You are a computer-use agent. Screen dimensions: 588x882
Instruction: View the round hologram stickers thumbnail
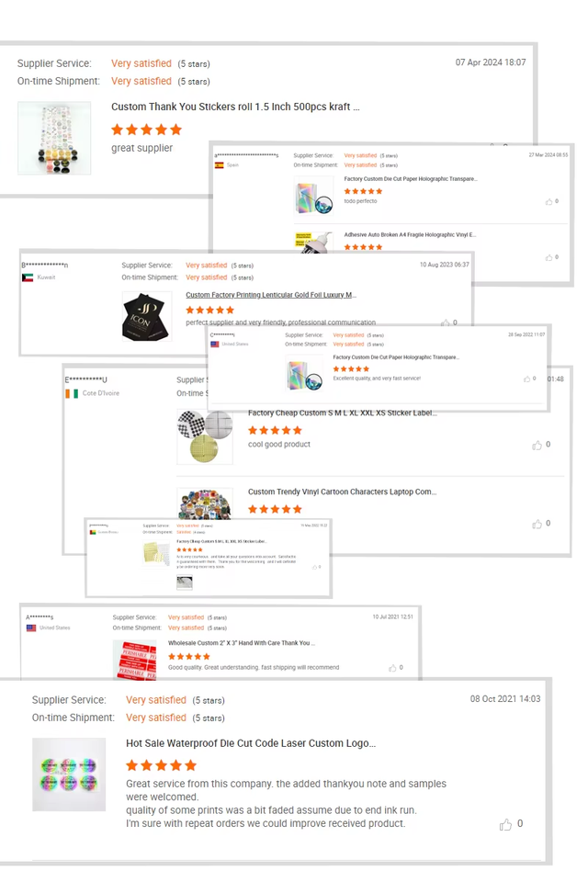69,774
